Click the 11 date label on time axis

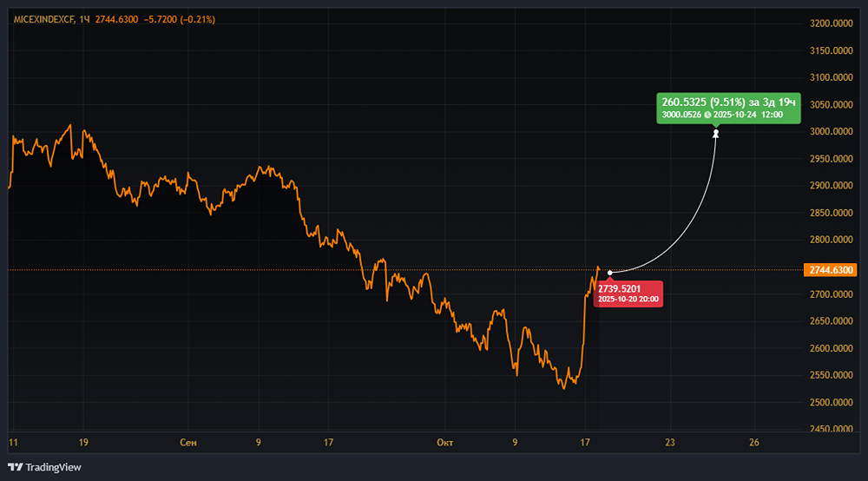point(13,443)
